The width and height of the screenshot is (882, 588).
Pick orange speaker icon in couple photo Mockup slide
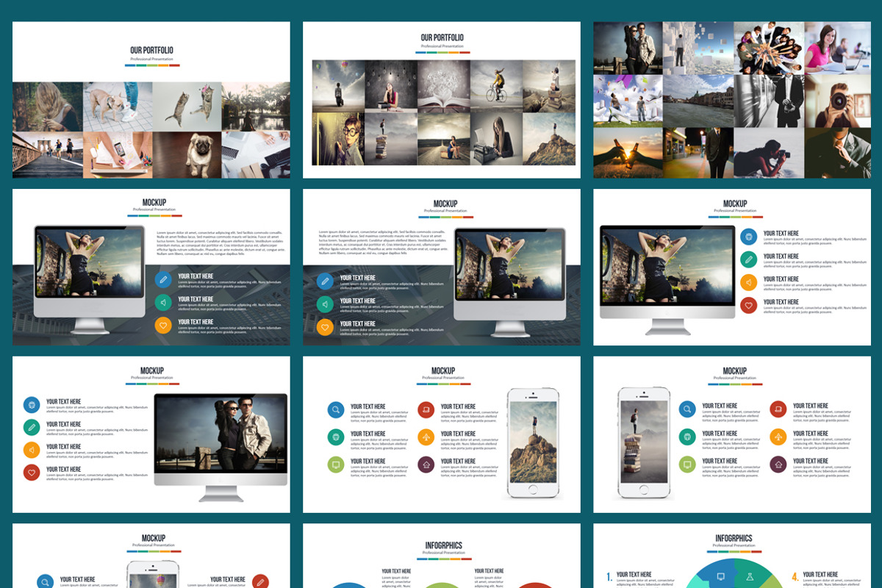click(32, 450)
